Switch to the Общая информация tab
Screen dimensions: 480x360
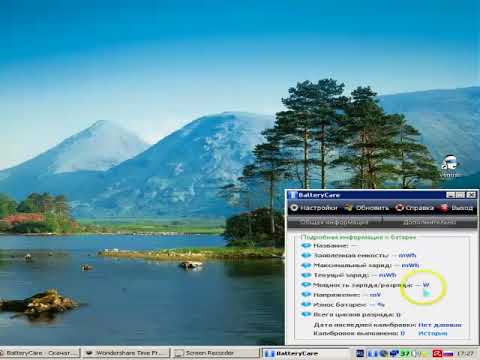[335, 222]
